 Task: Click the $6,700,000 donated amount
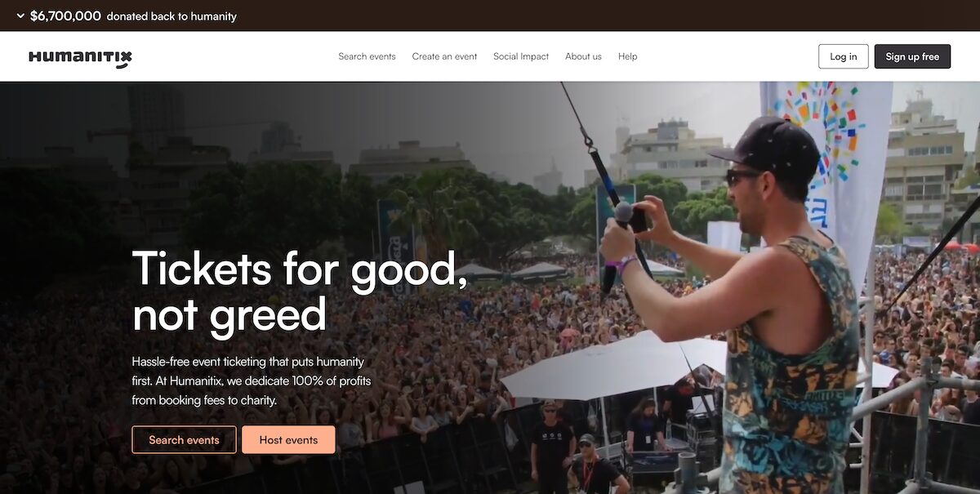[65, 16]
